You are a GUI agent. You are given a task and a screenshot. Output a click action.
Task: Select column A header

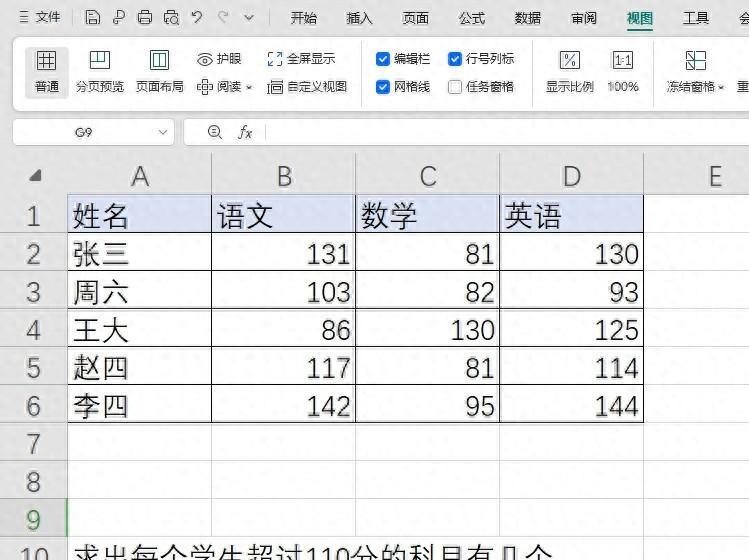tap(139, 176)
